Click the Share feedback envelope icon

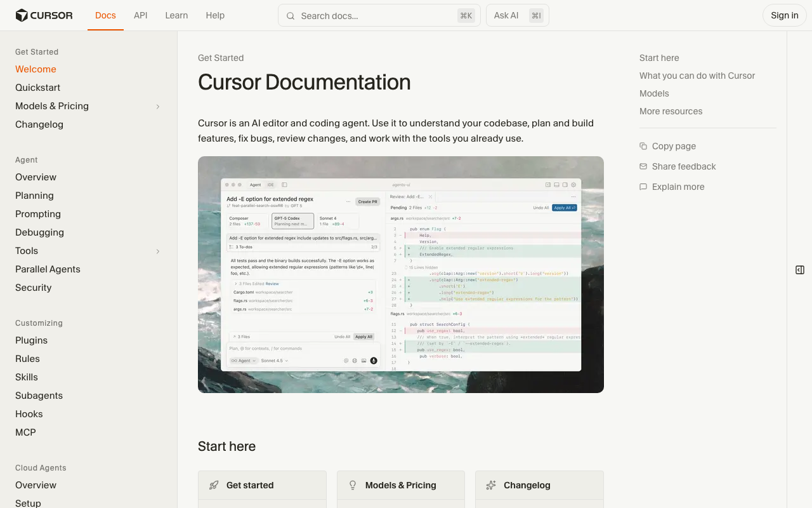coord(643,166)
